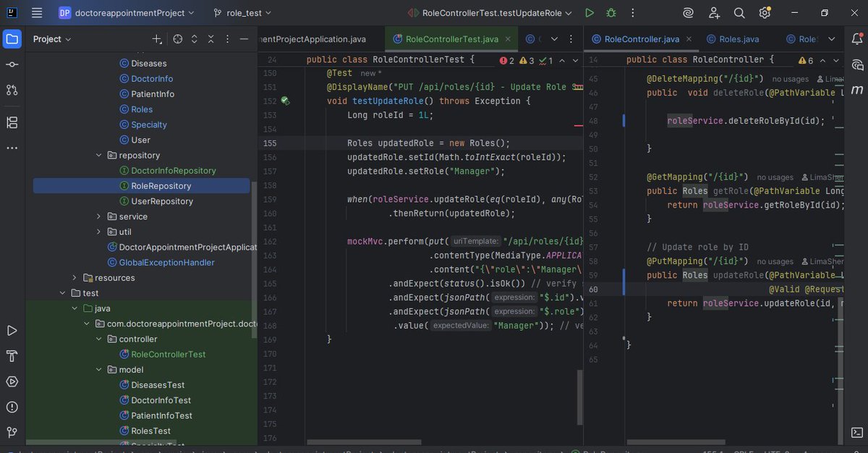Expand the service folder
Screen dimensions: 868x453
[99, 216]
